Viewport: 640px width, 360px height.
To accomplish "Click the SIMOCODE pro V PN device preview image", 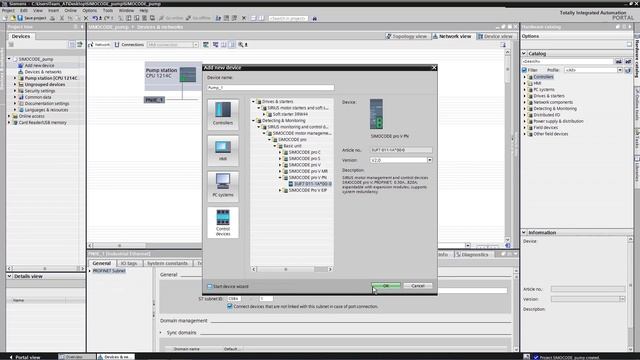I will (x=376, y=114).
